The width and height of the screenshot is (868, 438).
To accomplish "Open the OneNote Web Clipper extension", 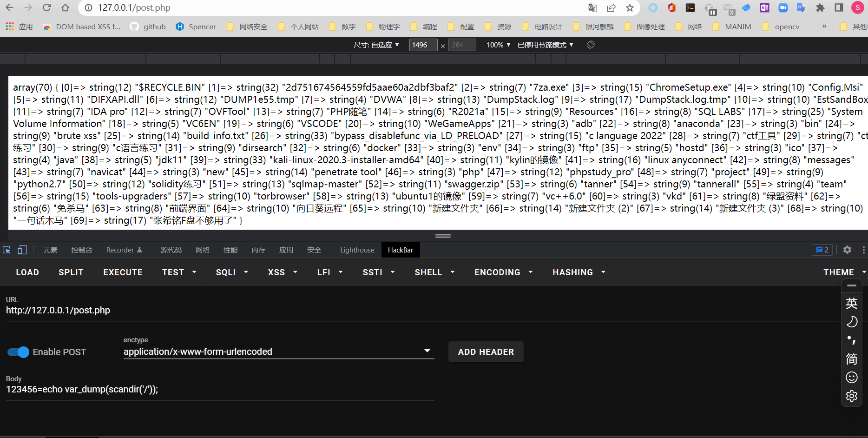I will coord(764,7).
